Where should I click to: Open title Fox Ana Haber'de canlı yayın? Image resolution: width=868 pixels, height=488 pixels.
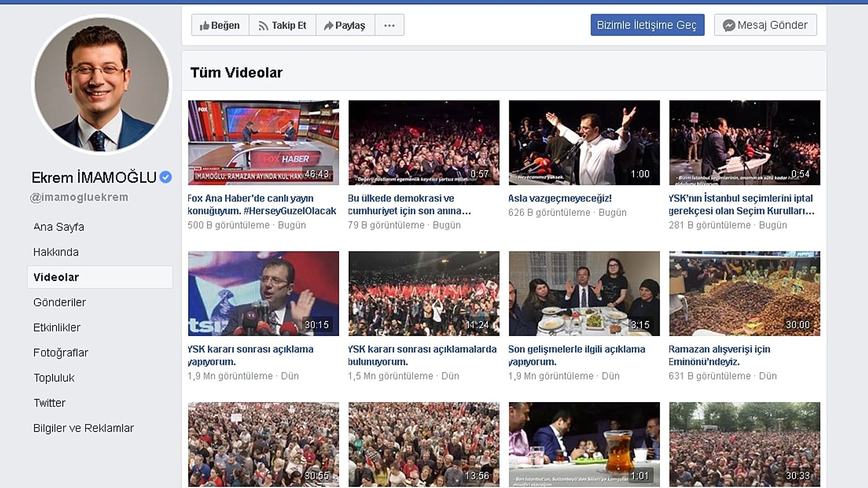point(262,204)
